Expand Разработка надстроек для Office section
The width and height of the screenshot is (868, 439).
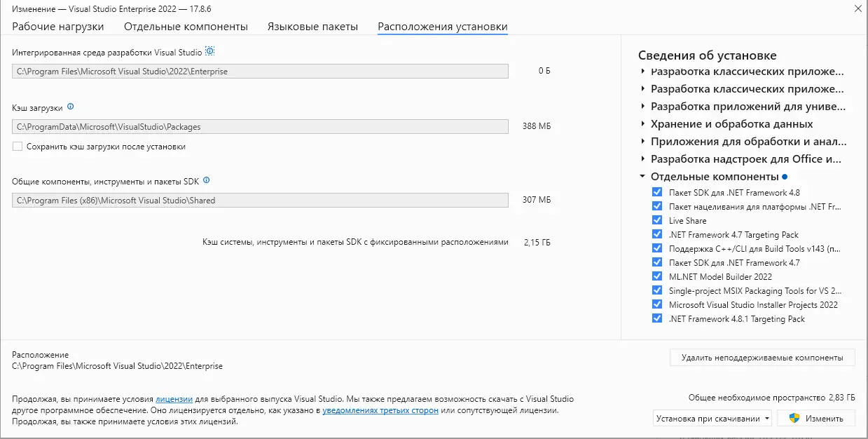click(x=642, y=158)
